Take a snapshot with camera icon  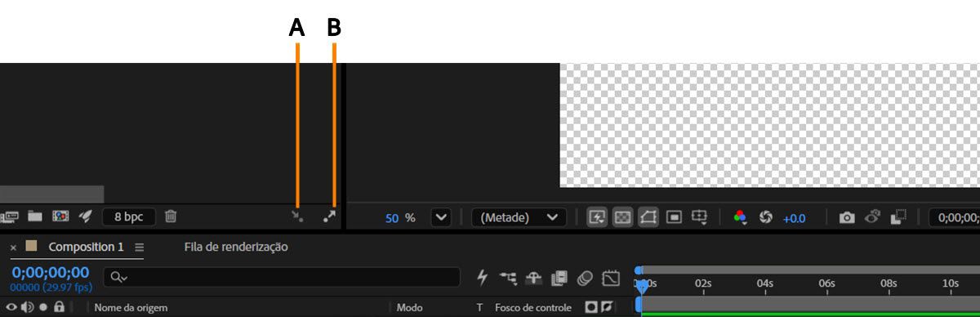(848, 217)
